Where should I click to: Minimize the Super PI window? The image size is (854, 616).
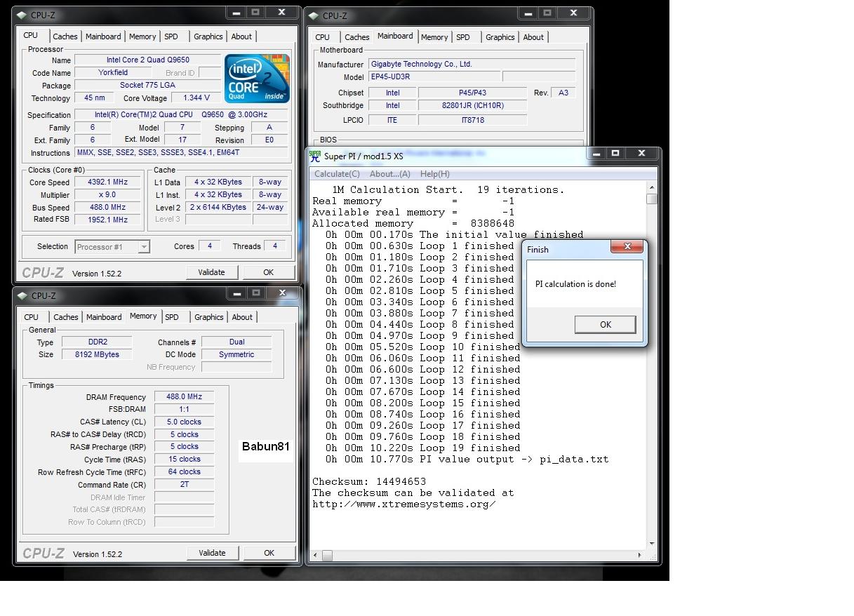(x=596, y=154)
